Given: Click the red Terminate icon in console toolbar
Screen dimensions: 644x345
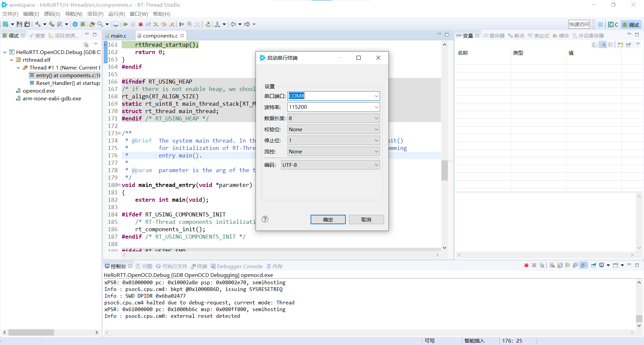Looking at the screenshot, I should [526, 265].
